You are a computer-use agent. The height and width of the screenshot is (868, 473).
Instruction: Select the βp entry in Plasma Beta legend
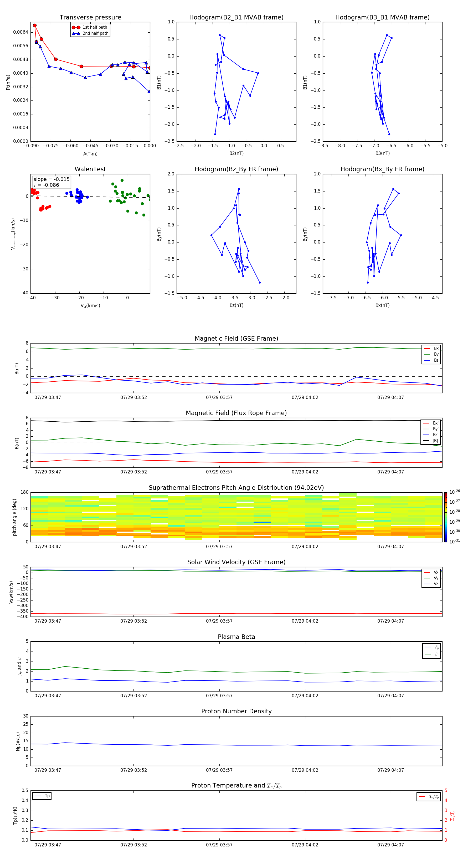pos(431,647)
